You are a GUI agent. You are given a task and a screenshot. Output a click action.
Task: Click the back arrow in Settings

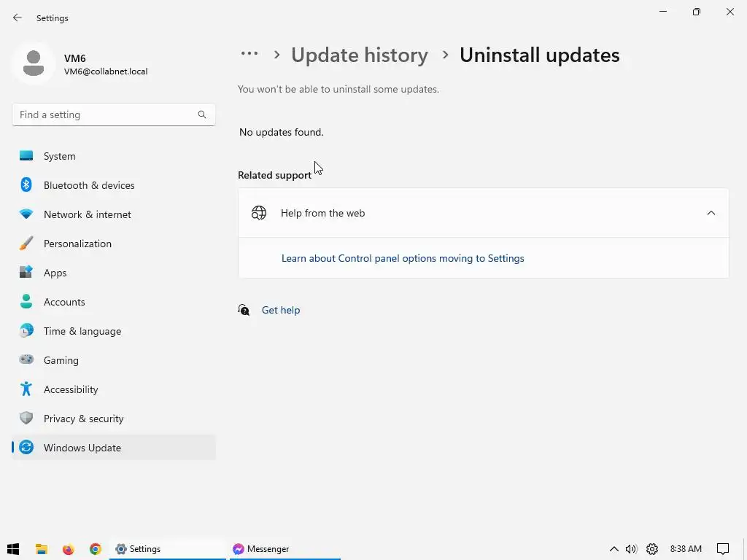pos(18,17)
